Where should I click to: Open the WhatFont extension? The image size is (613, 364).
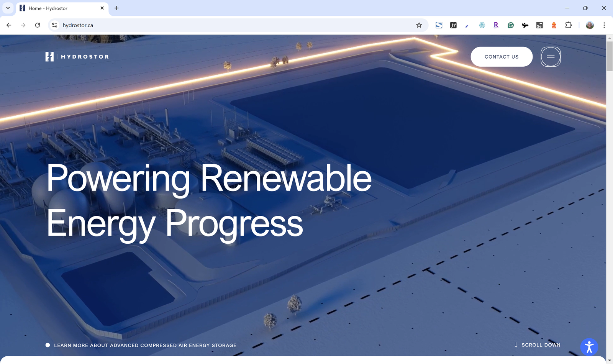point(453,25)
